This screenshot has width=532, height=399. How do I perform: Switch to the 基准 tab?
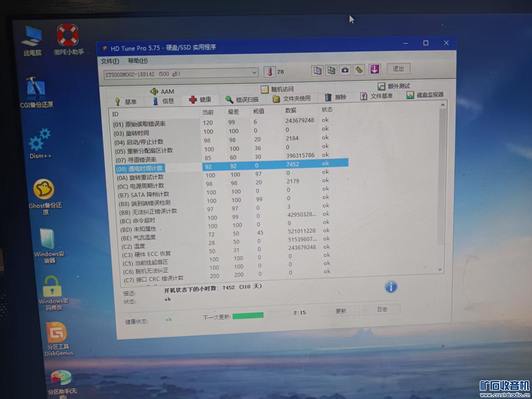tap(126, 102)
